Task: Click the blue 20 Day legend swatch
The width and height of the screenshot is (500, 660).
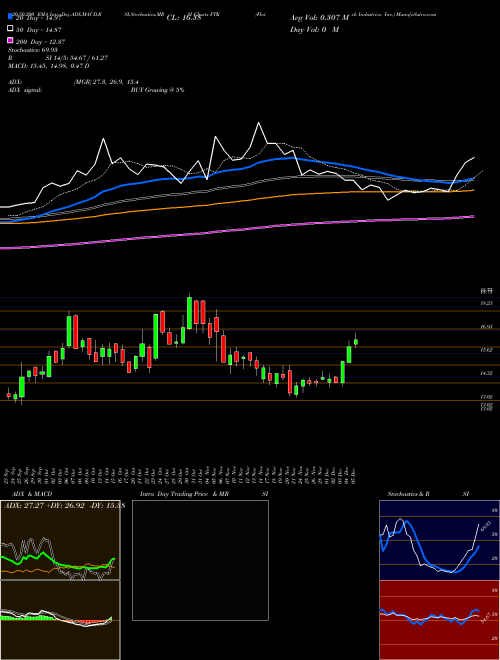Action: click(11, 17)
